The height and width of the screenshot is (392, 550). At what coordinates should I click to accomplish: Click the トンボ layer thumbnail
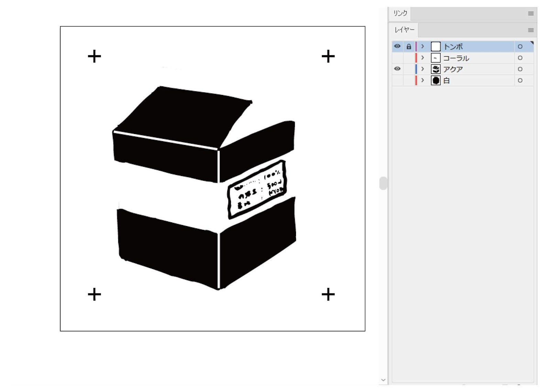(436, 46)
